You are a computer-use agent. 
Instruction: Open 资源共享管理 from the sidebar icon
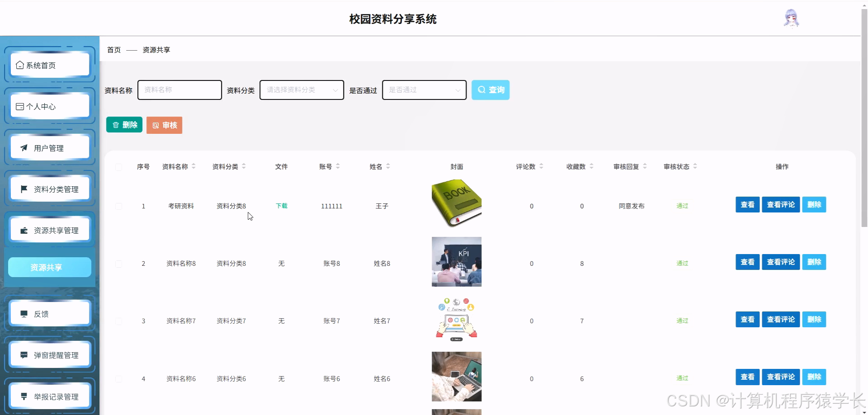24,230
